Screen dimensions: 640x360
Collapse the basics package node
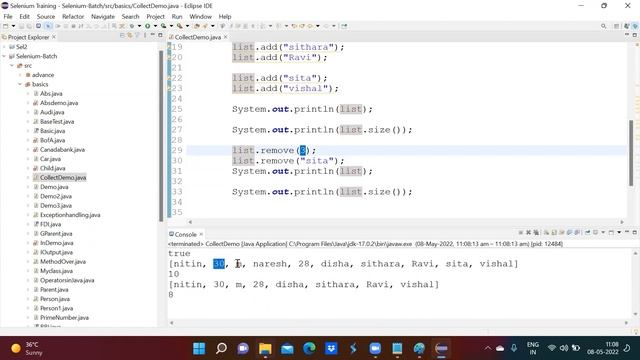(20, 84)
